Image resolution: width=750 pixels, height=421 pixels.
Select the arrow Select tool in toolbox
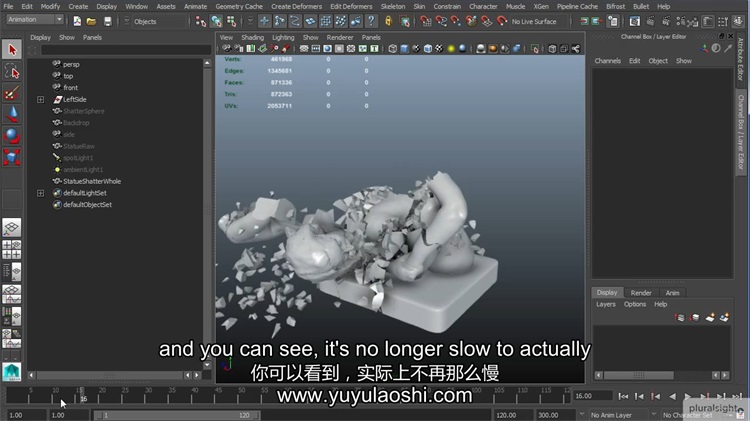tap(12, 49)
